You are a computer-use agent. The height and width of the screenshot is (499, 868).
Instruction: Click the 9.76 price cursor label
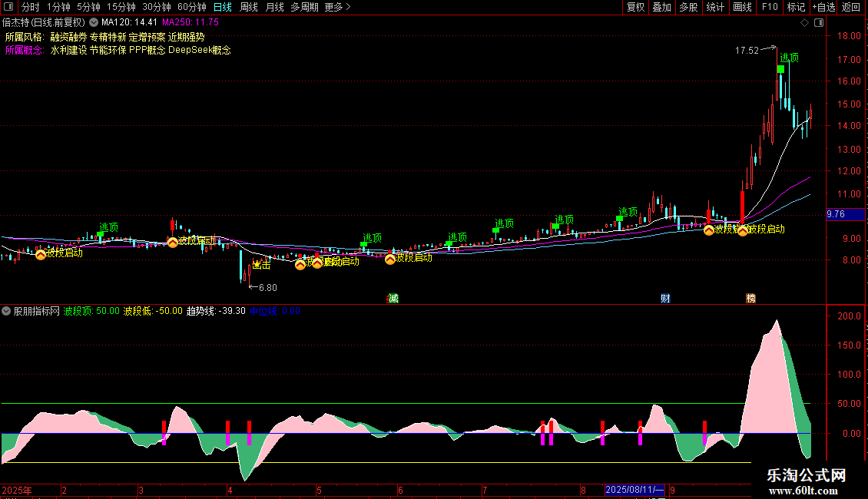tap(845, 214)
